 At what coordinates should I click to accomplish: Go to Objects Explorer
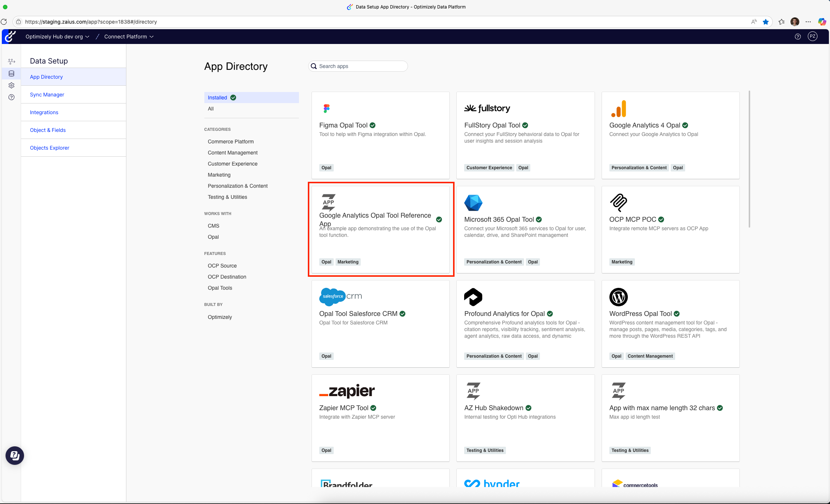(x=50, y=148)
